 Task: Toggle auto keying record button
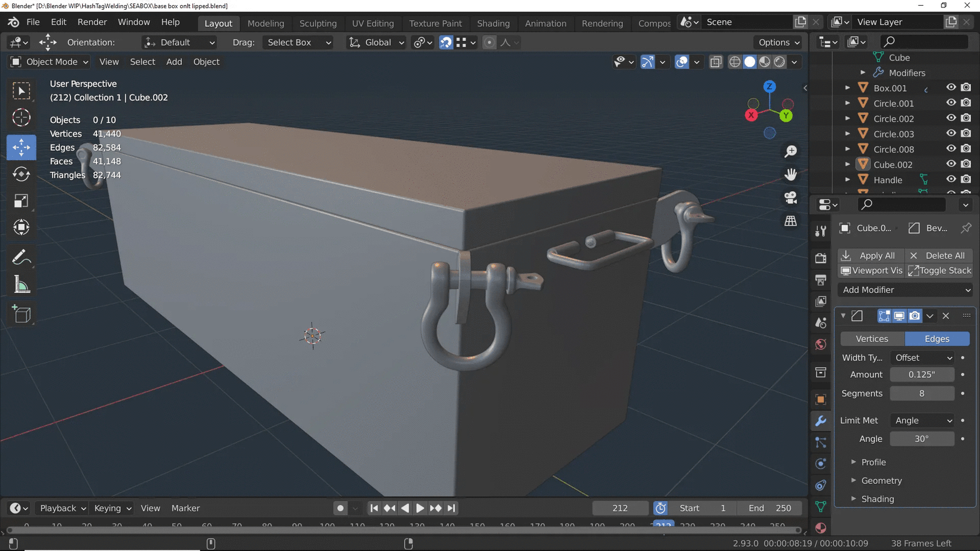340,508
